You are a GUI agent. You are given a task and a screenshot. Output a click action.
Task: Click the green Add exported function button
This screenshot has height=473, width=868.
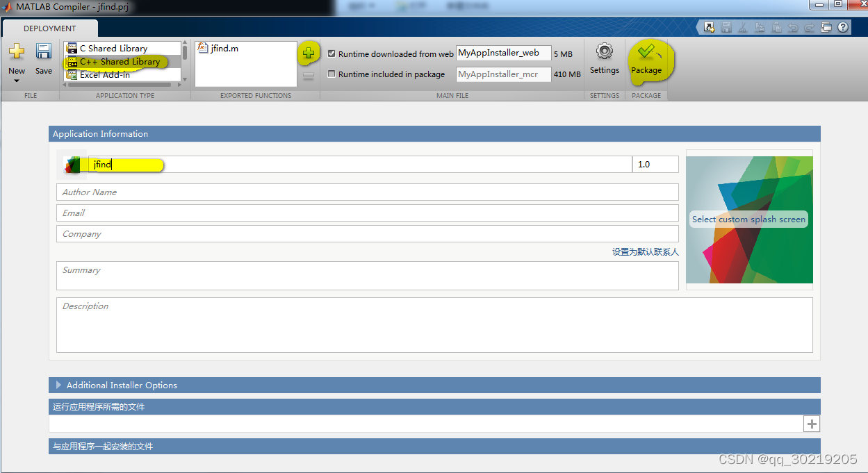[309, 52]
